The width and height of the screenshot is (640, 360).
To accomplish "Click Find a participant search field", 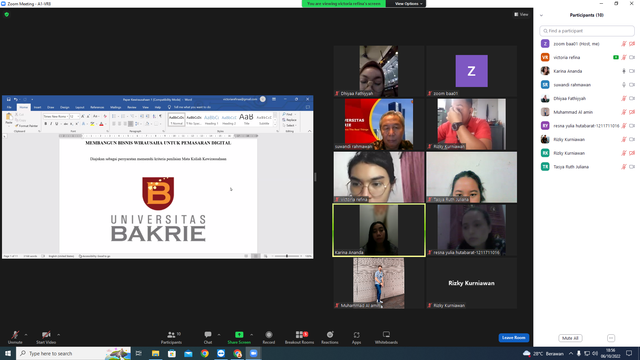I will click(587, 31).
